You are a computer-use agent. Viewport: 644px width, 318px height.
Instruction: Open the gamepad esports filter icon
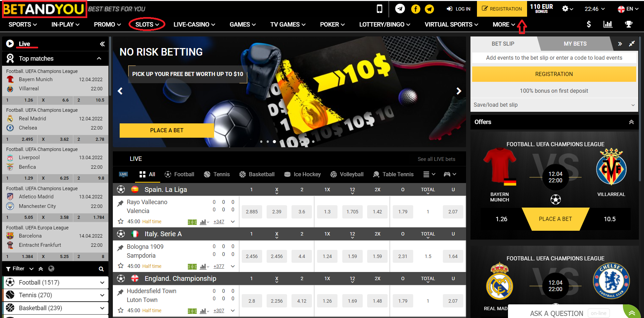(x=450, y=174)
